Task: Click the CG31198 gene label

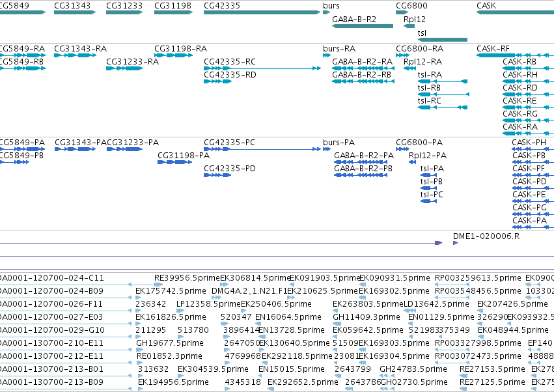Action: tap(173, 6)
